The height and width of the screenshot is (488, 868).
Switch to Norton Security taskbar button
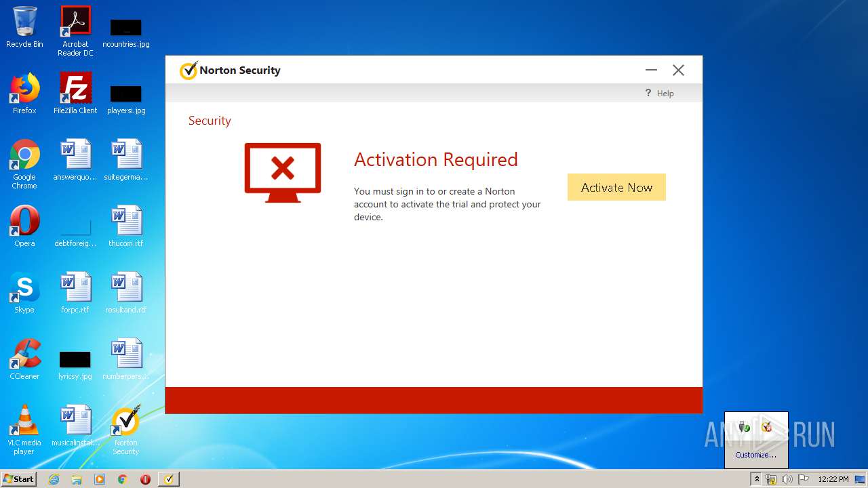click(x=169, y=479)
